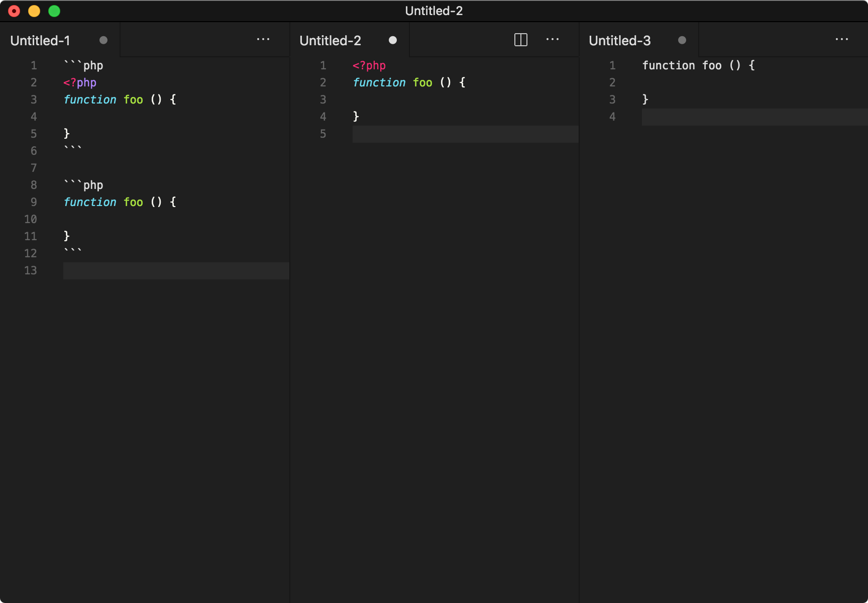Open more actions menu for Untitled-1 group

264,39
